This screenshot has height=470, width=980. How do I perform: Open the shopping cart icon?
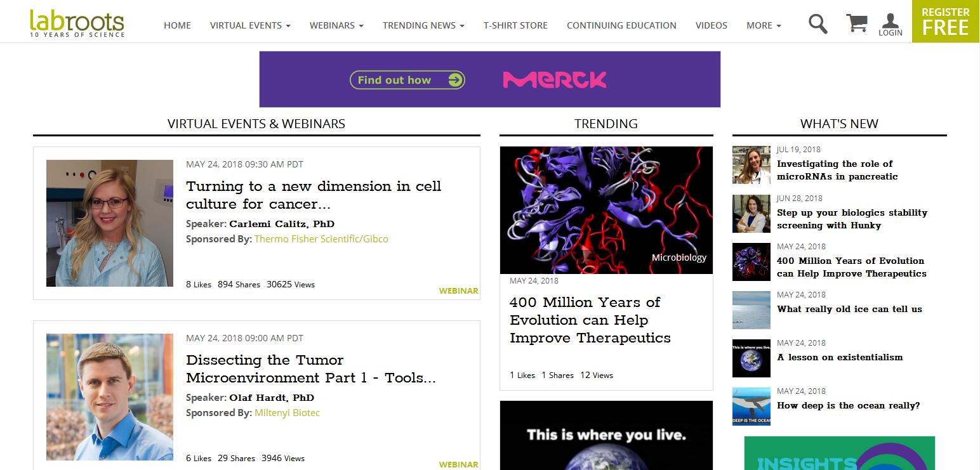click(x=856, y=23)
